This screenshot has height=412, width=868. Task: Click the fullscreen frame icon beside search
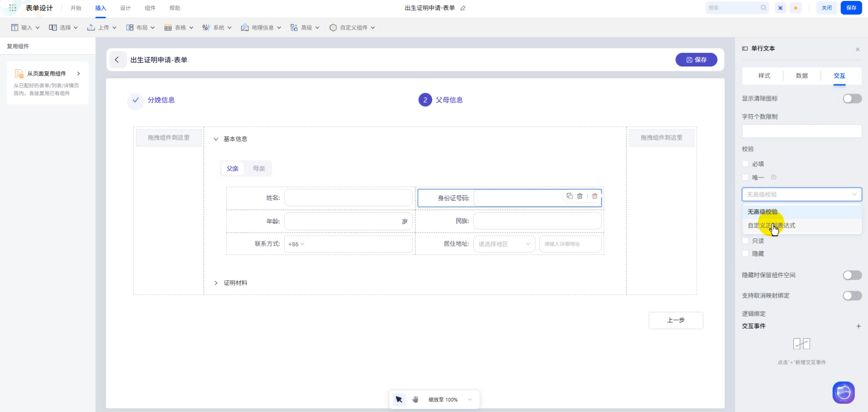click(x=780, y=8)
